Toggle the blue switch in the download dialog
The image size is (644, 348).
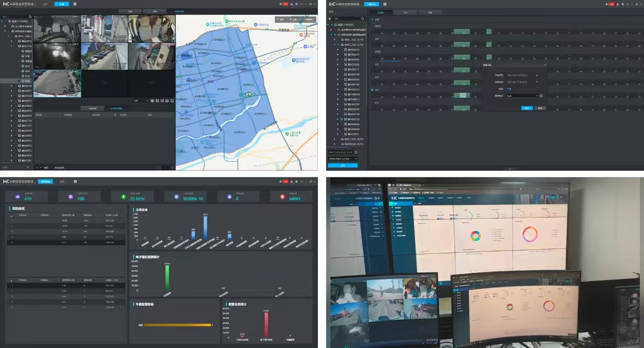[x=509, y=89]
